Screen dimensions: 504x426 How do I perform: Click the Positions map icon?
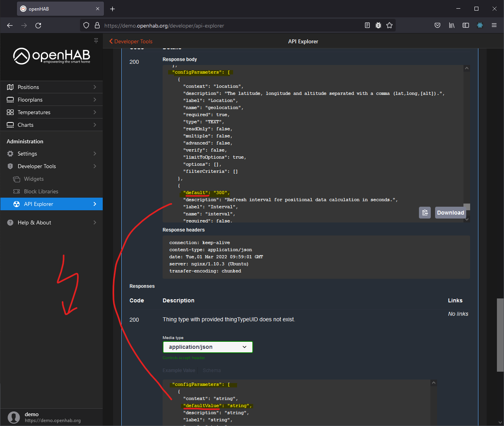point(10,87)
